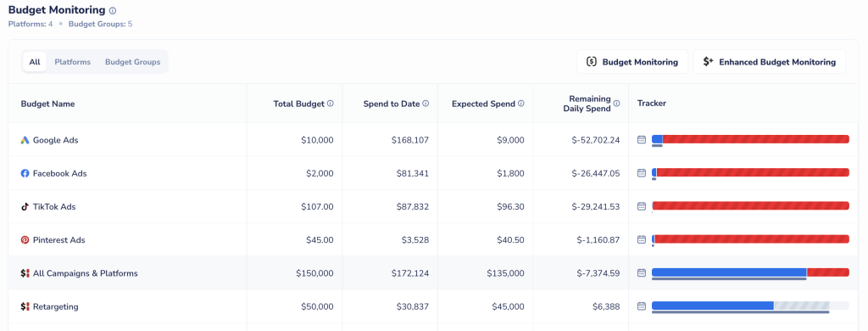Image resolution: width=868 pixels, height=331 pixels.
Task: Click the Retargeting tracker progress bar
Action: 751,306
